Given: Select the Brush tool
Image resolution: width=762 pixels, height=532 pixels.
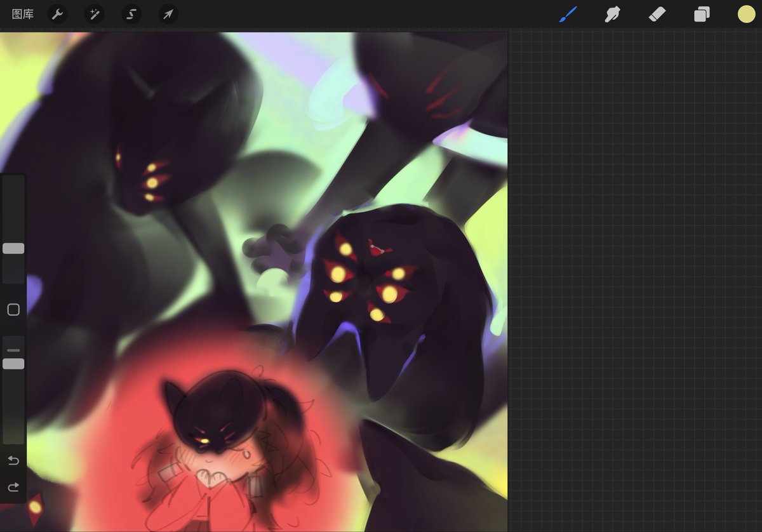Looking at the screenshot, I should 568,14.
